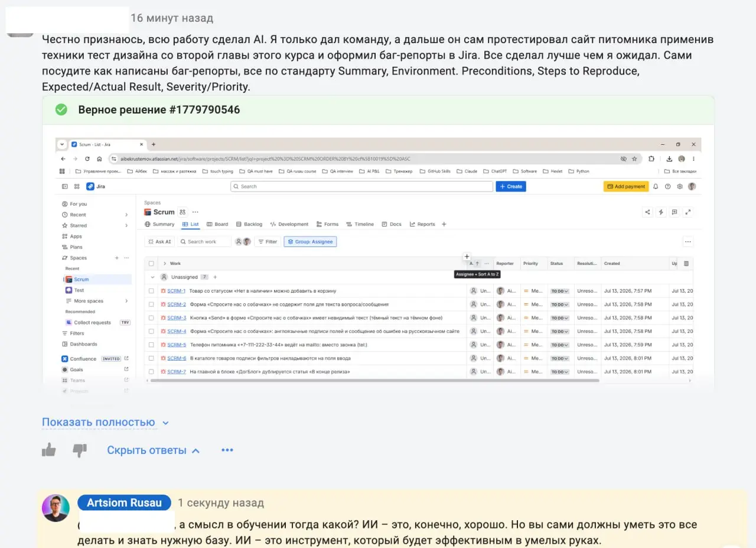This screenshot has width=756, height=548.
Task: Click the browser back arrow
Action: point(64,158)
